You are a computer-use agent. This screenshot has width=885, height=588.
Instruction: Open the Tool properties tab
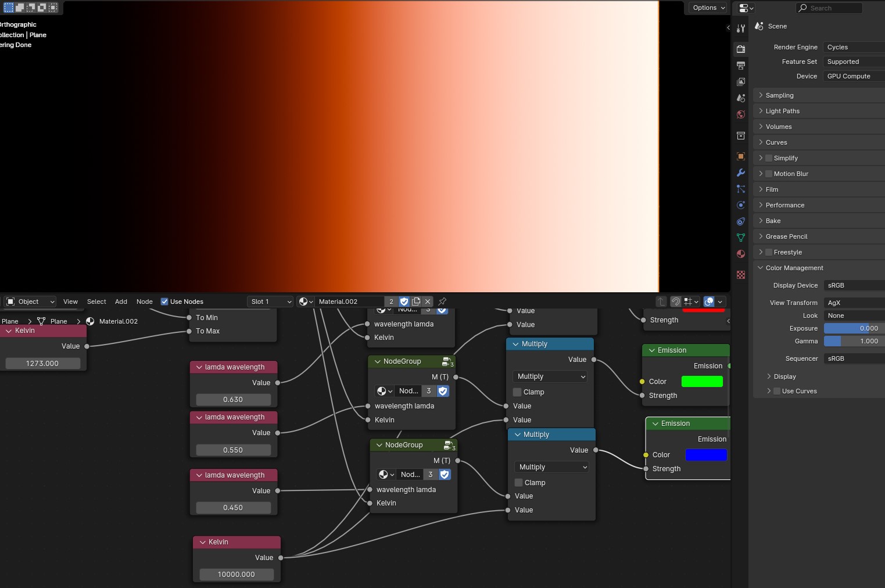point(741,28)
